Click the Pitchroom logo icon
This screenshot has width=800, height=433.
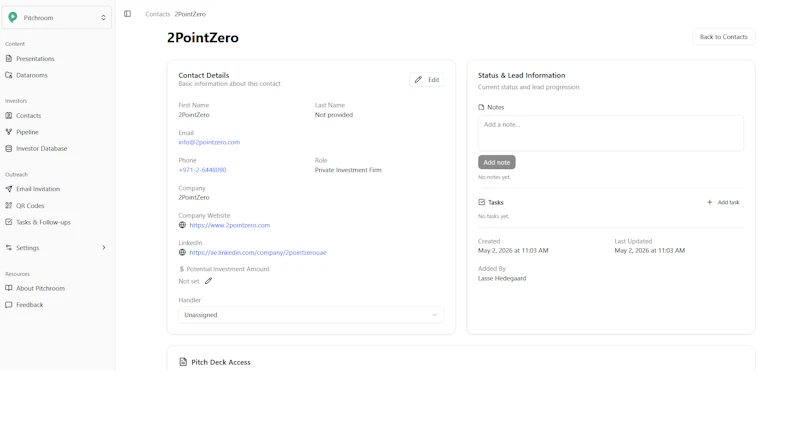pos(13,17)
